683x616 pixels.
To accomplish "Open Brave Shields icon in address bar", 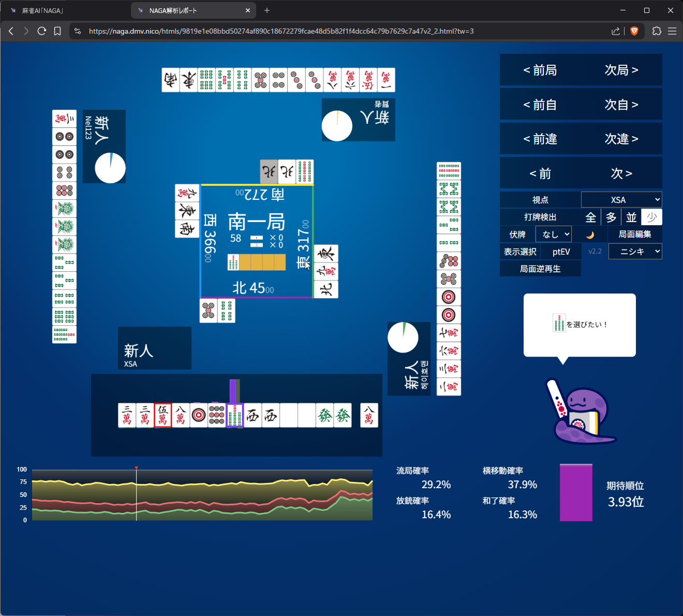I will pyautogui.click(x=634, y=31).
